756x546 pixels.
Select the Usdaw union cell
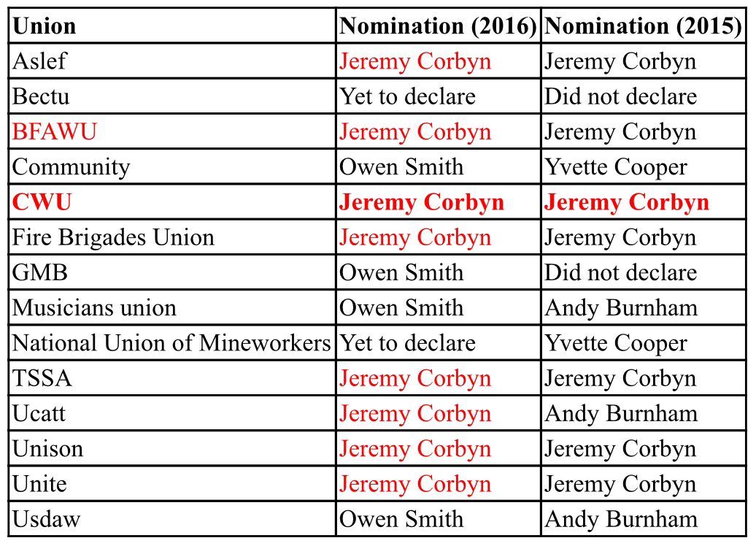tap(46, 520)
